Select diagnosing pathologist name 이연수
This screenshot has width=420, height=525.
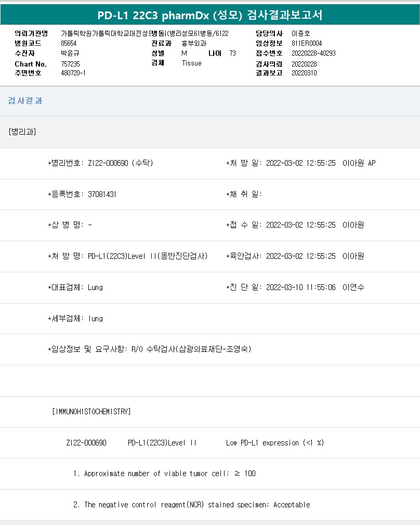tap(353, 287)
